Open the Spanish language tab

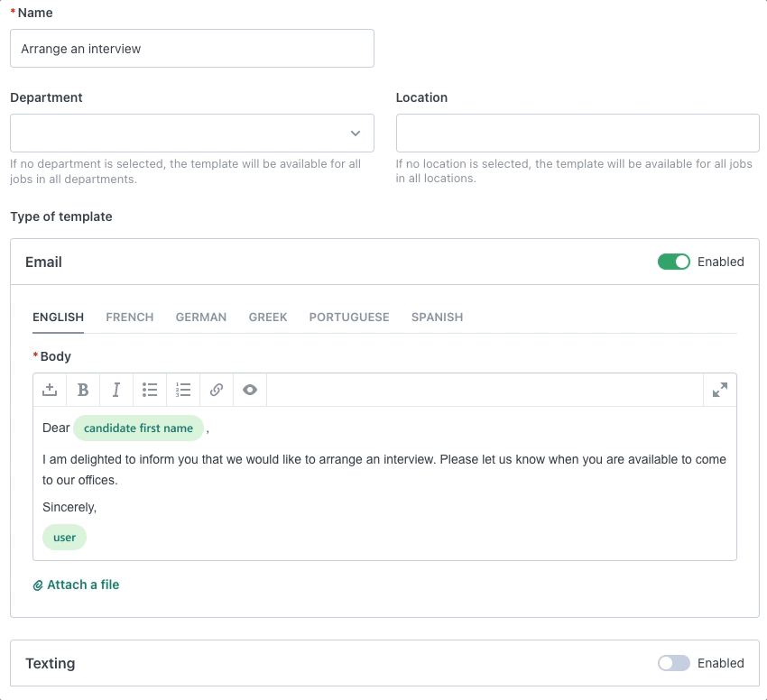tap(437, 318)
